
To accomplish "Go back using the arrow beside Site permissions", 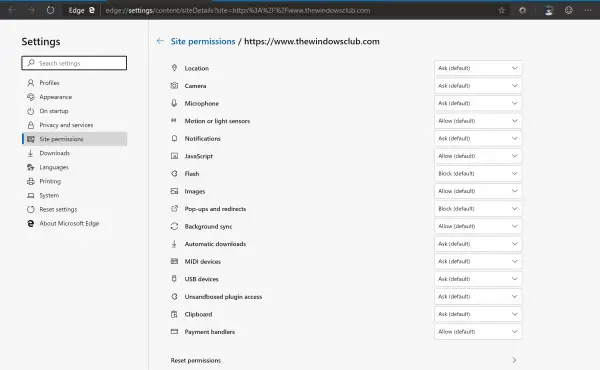I will pos(160,41).
